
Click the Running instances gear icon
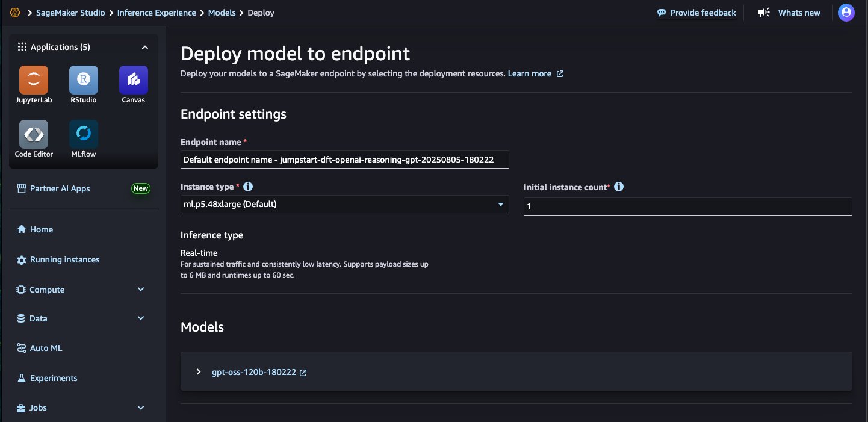[x=22, y=260]
